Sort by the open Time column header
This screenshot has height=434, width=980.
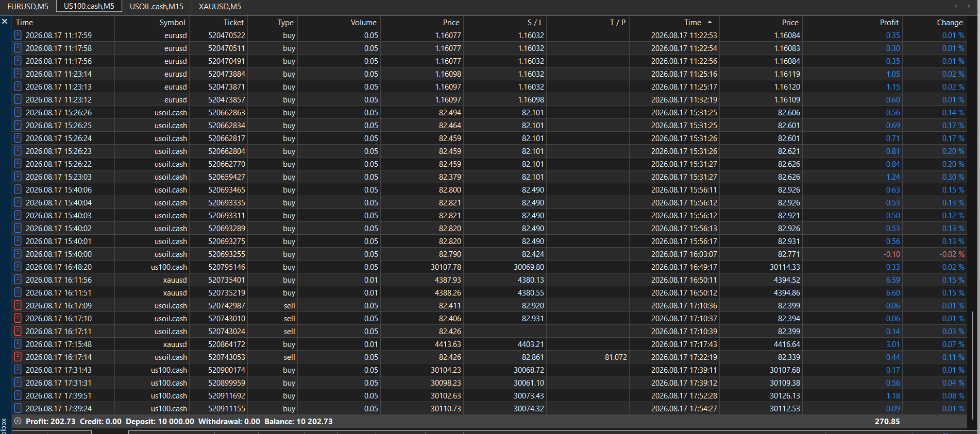[24, 23]
